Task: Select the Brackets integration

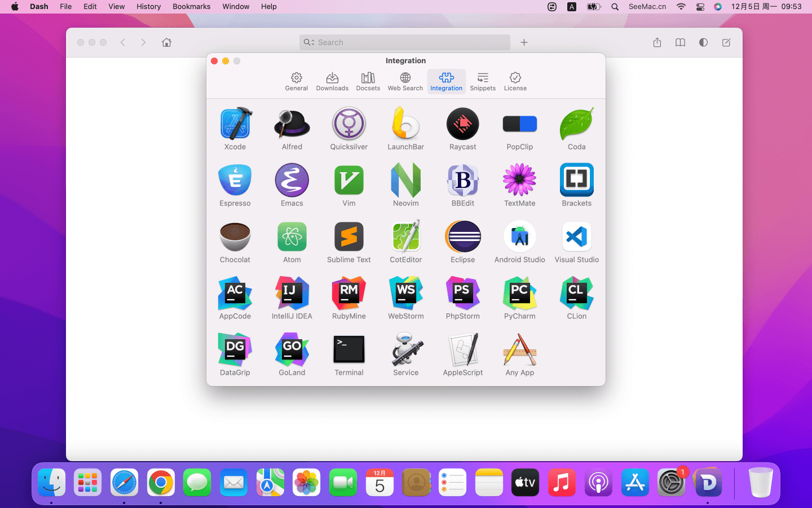Action: click(x=577, y=180)
